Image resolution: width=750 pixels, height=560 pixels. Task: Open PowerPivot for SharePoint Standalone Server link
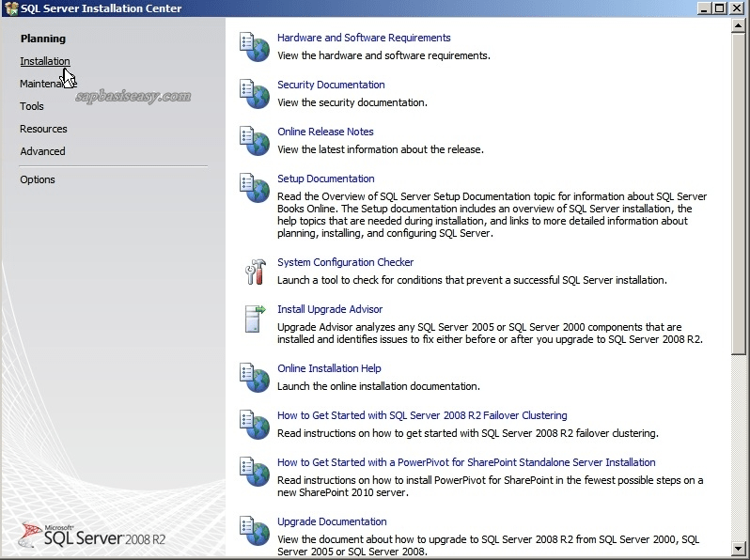pos(466,462)
